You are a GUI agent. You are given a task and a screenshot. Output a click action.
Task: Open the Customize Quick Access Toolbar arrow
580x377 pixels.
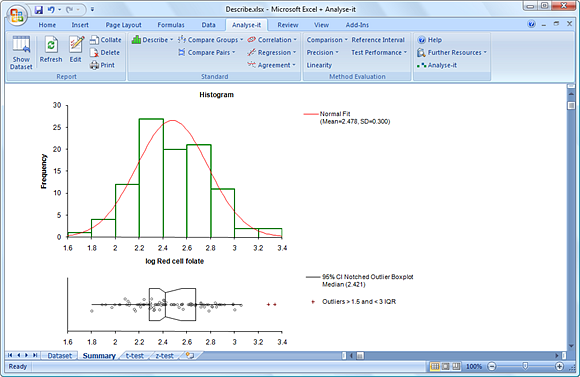point(92,10)
